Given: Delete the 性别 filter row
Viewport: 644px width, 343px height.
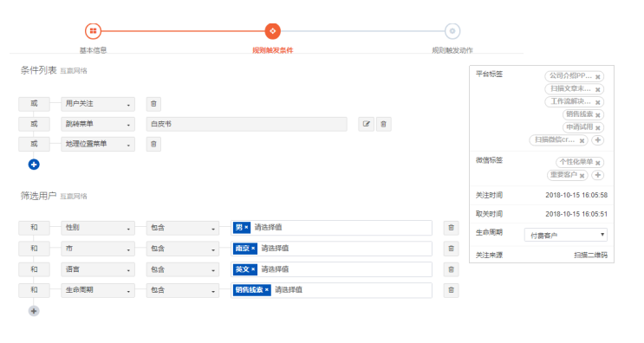Looking at the screenshot, I should click(x=451, y=228).
